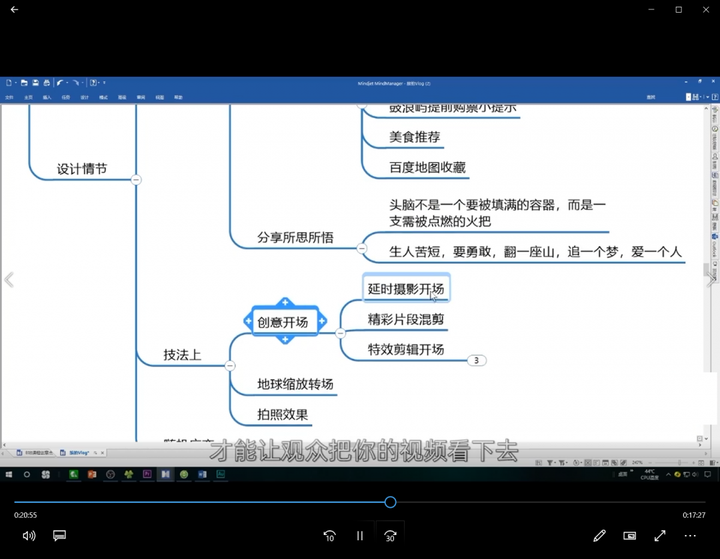
Task: Click the Cortana circle on the taskbar
Action: [27, 474]
